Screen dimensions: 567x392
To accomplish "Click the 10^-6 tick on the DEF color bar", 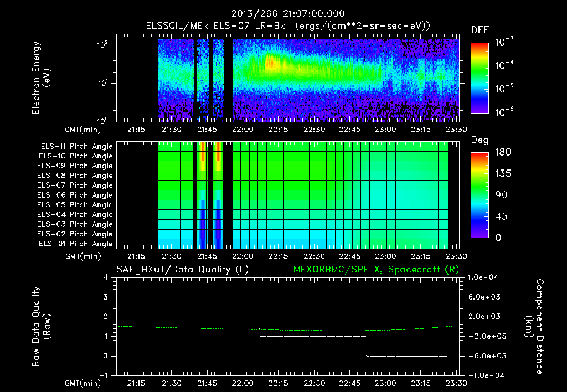I will coord(504,112).
